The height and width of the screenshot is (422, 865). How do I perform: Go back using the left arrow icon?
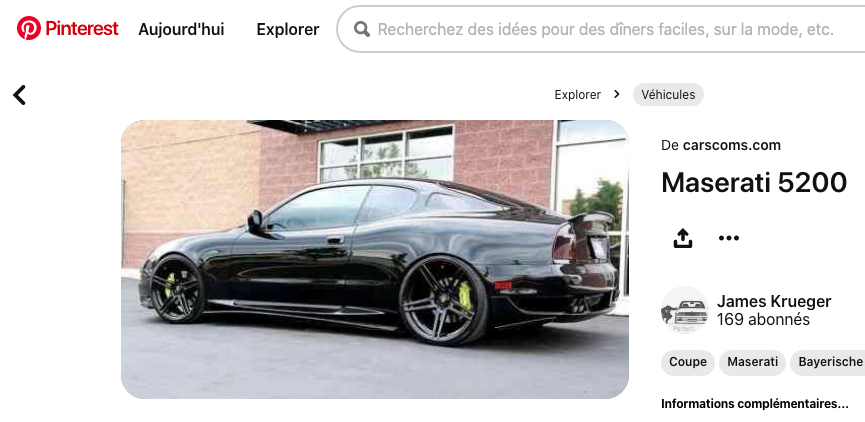click(x=19, y=95)
